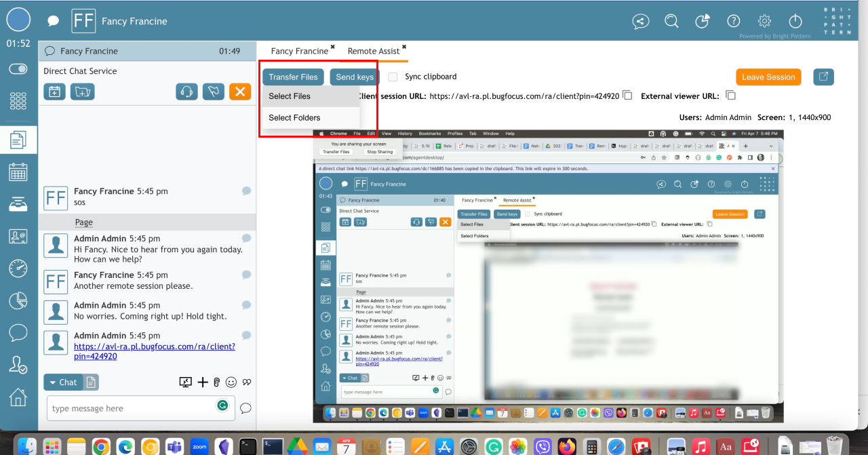Open search via header magnifier icon
868x455 pixels.
[x=671, y=21]
